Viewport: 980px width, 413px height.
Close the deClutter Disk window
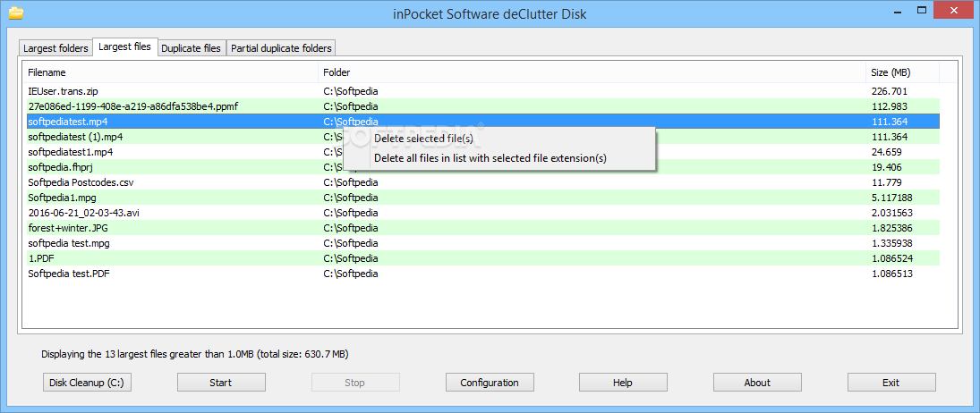pos(952,12)
